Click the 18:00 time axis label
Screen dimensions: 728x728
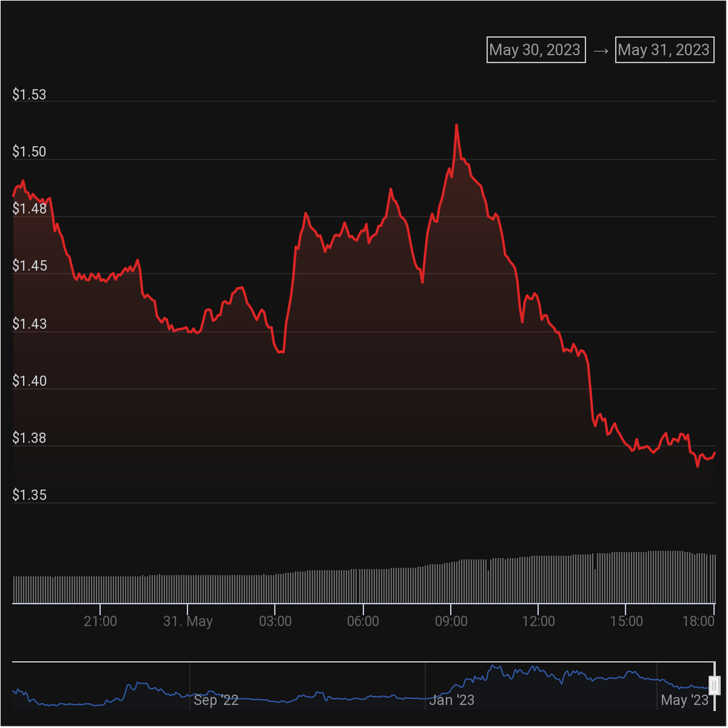tap(698, 621)
